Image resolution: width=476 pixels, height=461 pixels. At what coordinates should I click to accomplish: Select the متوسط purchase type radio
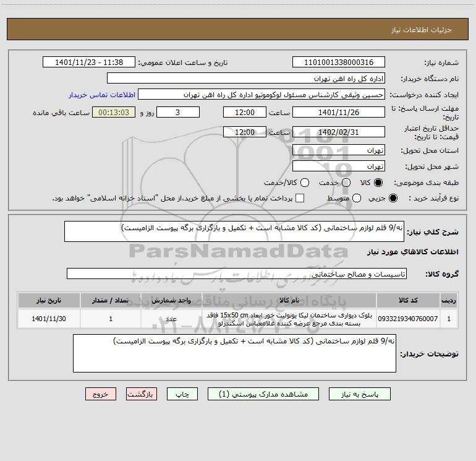pyautogui.click(x=357, y=198)
